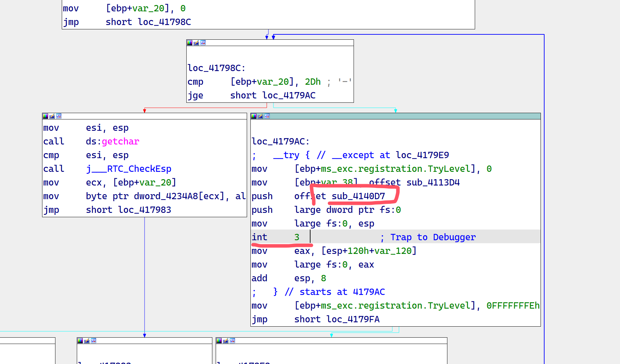The width and height of the screenshot is (620, 364).
Task: Click loc_41798C in the top jmp instruction
Action: click(164, 22)
